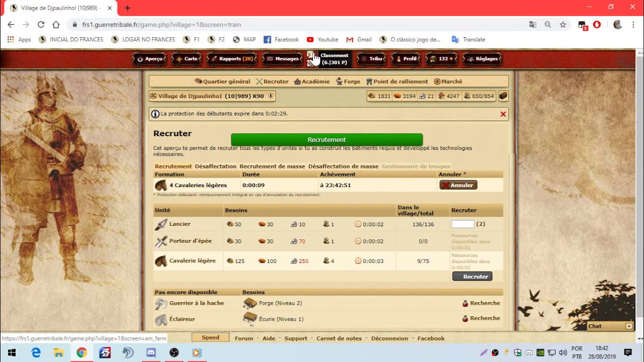Click the green Recrutement bar
644x362 pixels.
[327, 140]
